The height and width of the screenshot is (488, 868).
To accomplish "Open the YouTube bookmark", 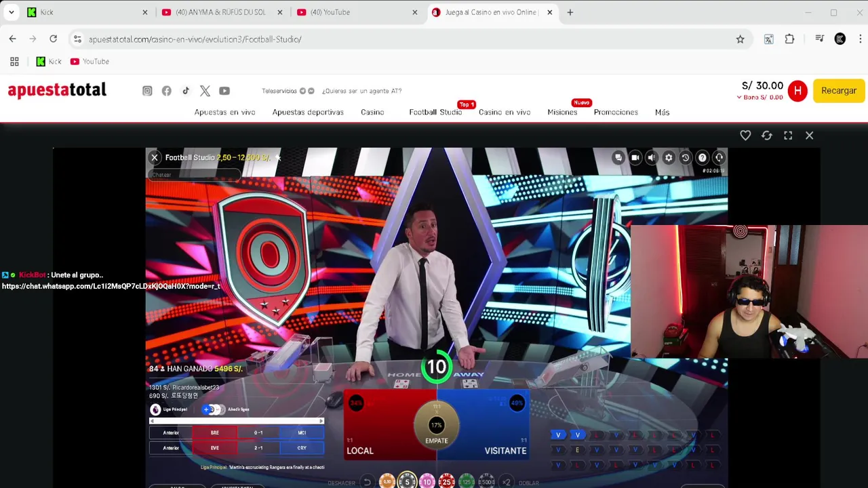I will (90, 62).
